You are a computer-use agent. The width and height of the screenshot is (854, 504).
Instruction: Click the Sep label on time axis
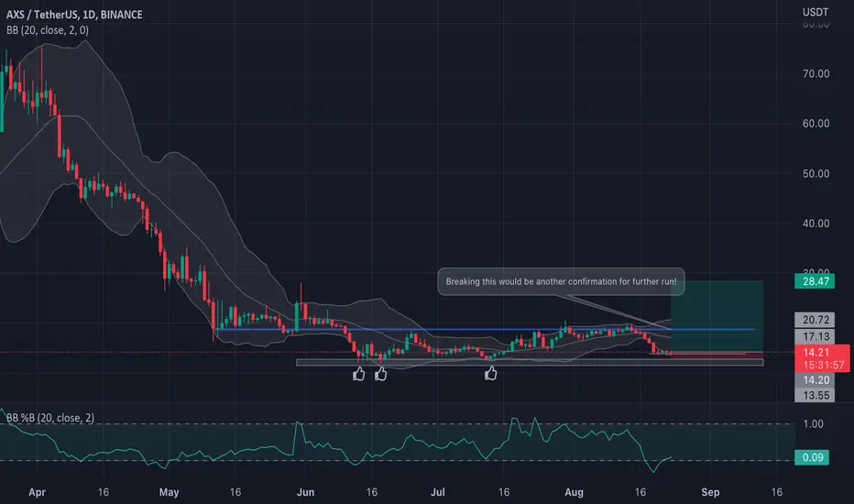pos(710,493)
